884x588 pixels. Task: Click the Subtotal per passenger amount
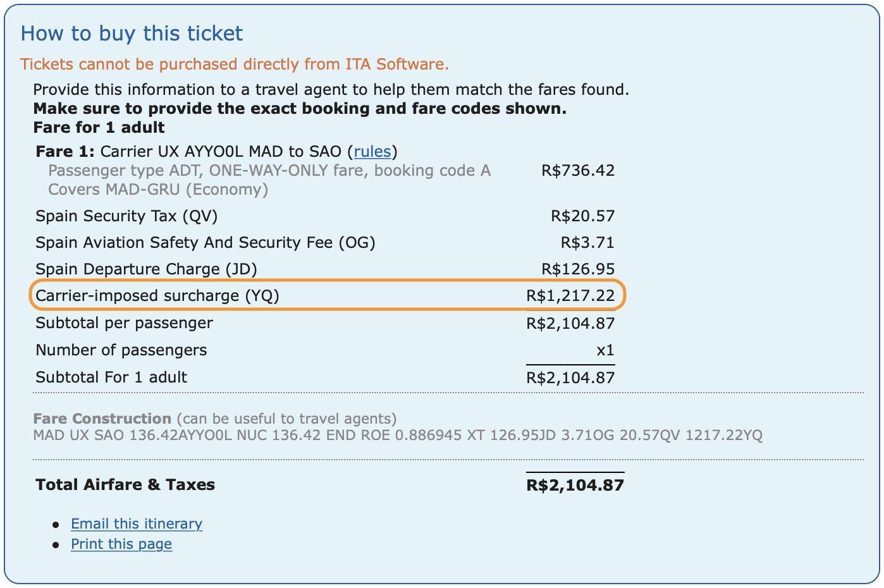tap(570, 323)
